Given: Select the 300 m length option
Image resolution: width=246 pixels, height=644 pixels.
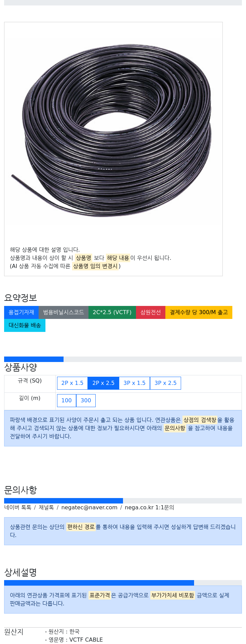Looking at the screenshot, I should [86, 400].
